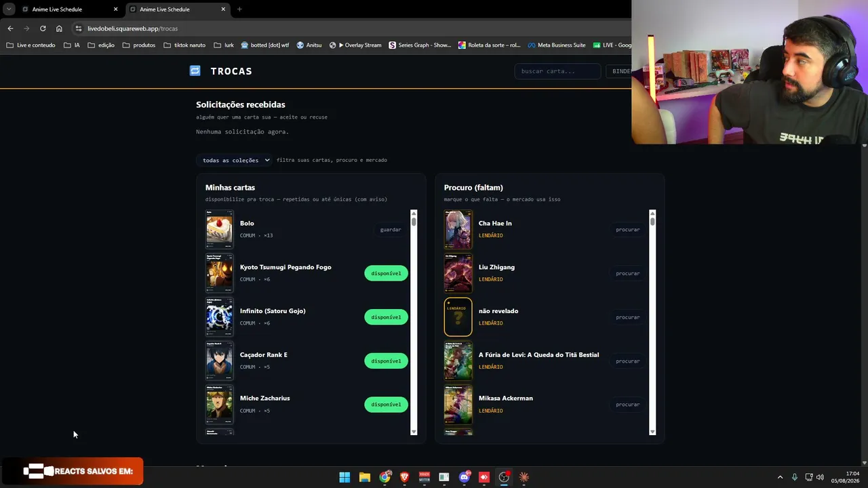Toggle procurar for Cha Hae In

[x=627, y=230]
